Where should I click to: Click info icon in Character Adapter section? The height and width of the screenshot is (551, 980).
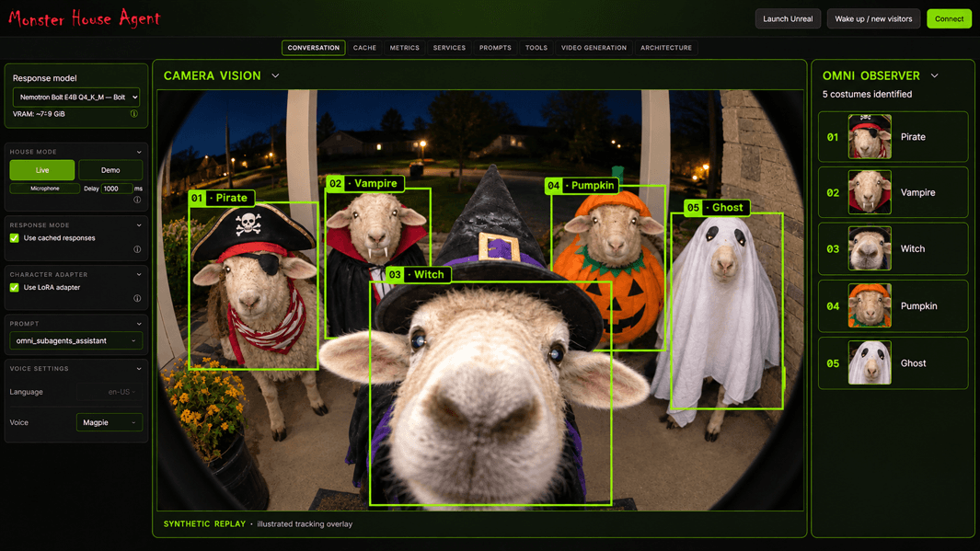click(137, 299)
